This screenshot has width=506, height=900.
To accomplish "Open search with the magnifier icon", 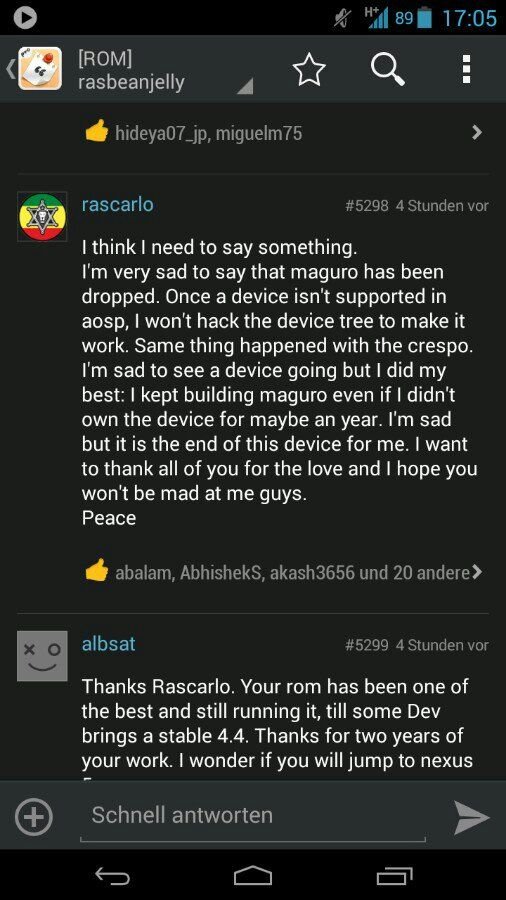I will tap(388, 69).
